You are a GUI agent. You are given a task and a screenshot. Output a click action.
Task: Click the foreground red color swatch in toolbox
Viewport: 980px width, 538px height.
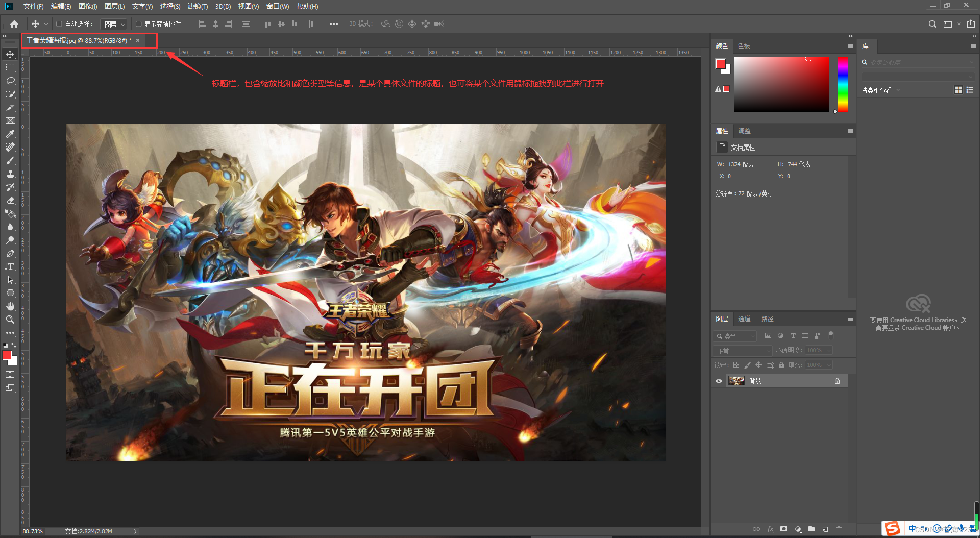(x=7, y=355)
